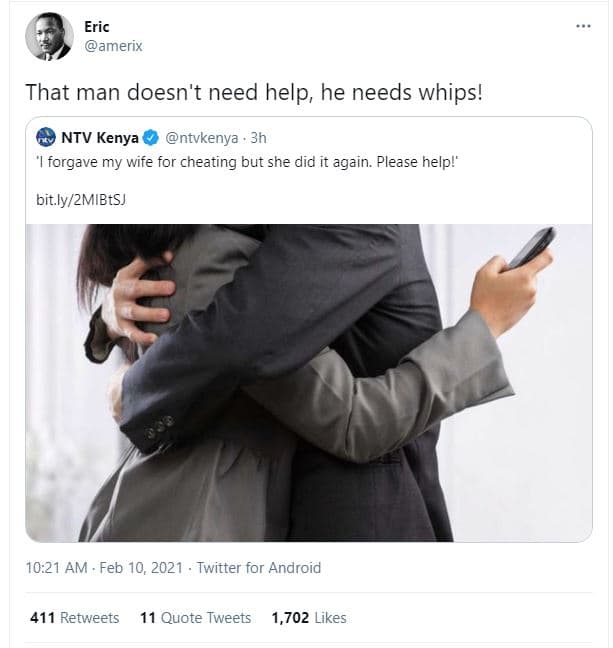Click the smartphone held in the photo
Viewport: 613px width, 648px height.
pos(531,247)
